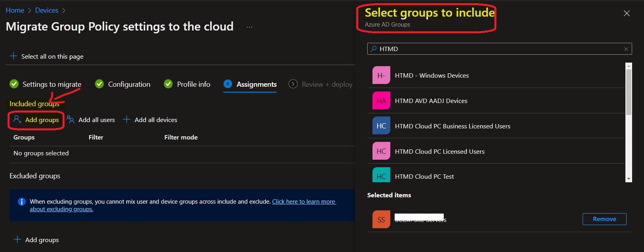This screenshot has height=252, width=644.
Task: Click the breadcrumb chevron after Home
Action: pyautogui.click(x=29, y=11)
